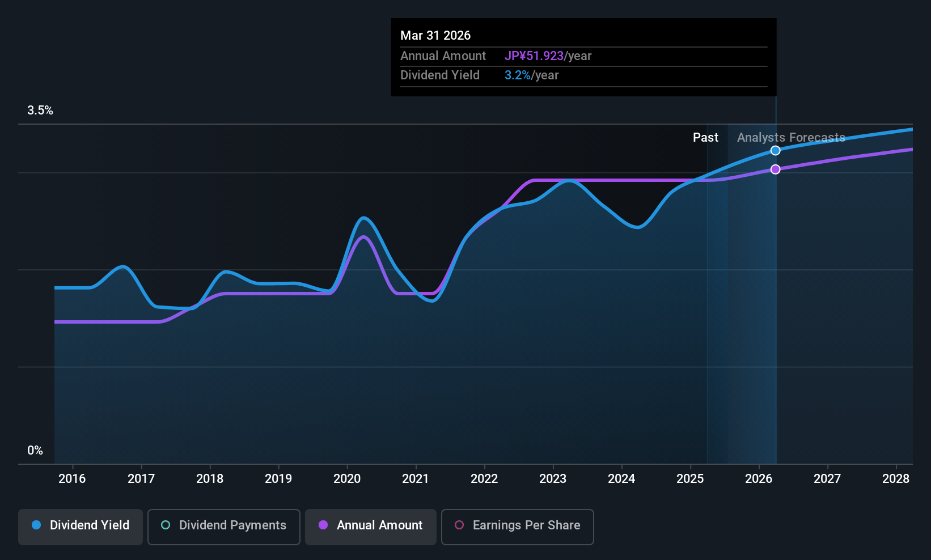The height and width of the screenshot is (560, 931).
Task: Click the 2017 x-axis label
Action: click(141, 479)
